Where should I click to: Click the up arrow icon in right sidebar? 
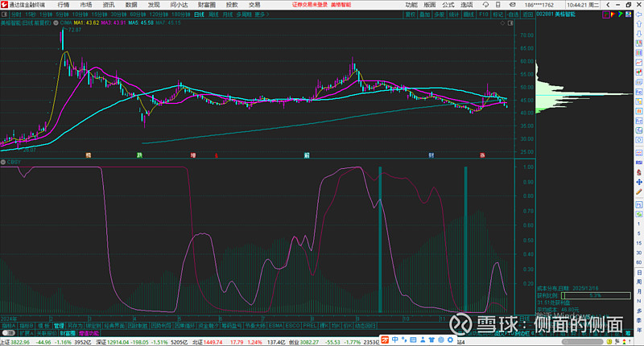[639, 24]
